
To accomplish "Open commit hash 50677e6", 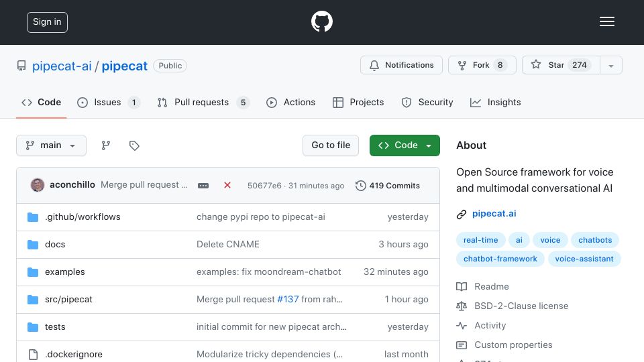I will pyautogui.click(x=264, y=186).
